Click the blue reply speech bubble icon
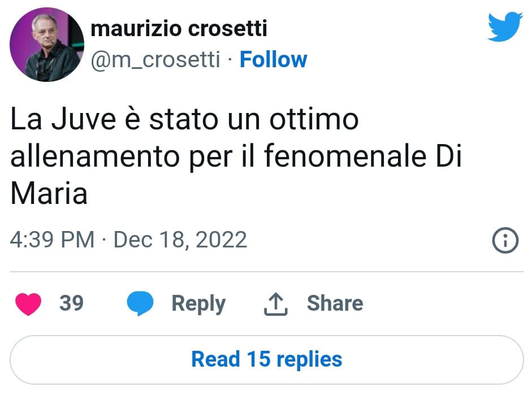 coord(140,304)
